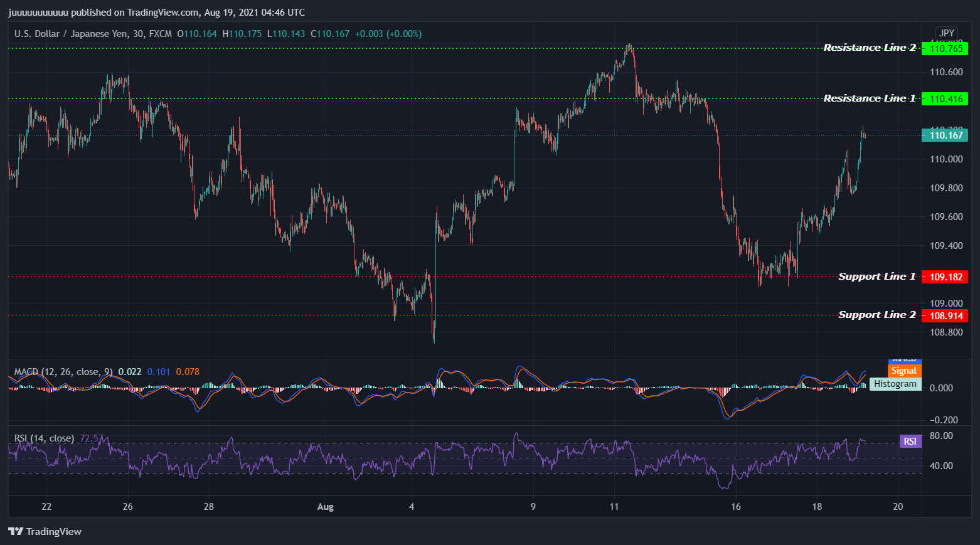This screenshot has height=545, width=980.
Task: Click the orange Signal tag on the right scale
Action: click(x=904, y=371)
